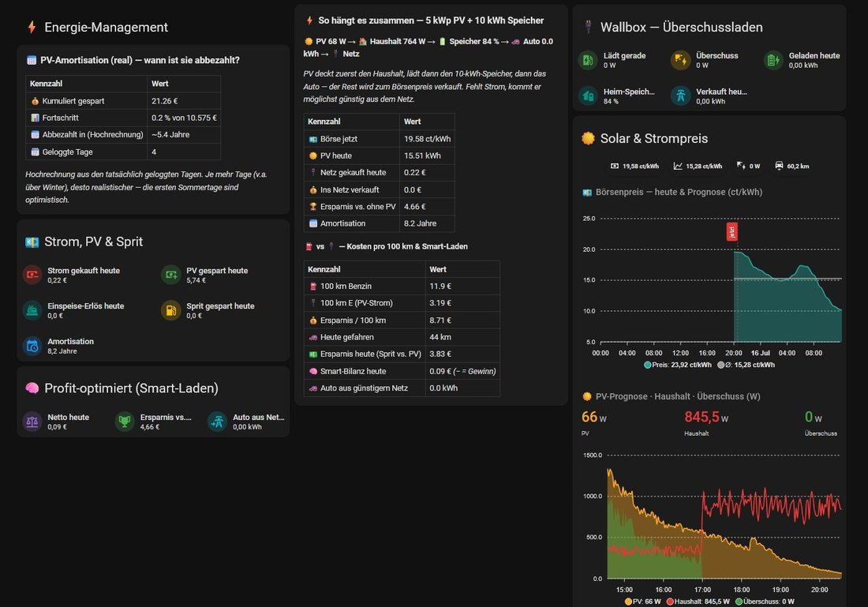Click the Netto heute scale icon
Viewport: 868px width, 607px height.
tap(32, 422)
